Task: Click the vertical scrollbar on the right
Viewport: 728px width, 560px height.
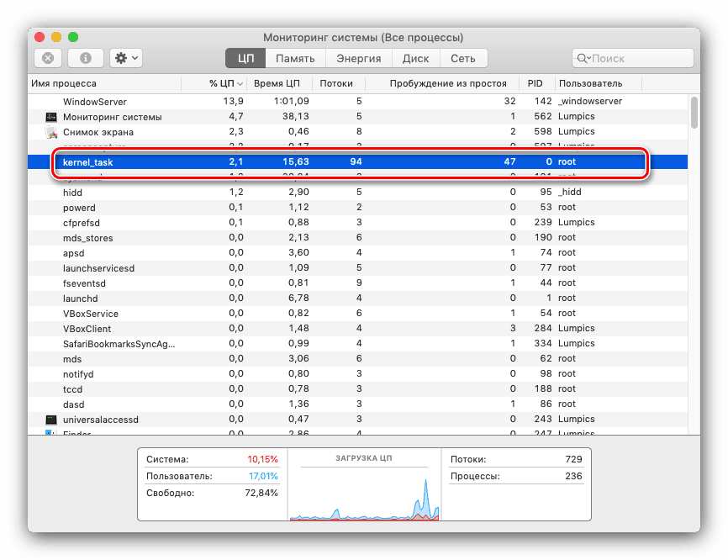Action: click(694, 114)
